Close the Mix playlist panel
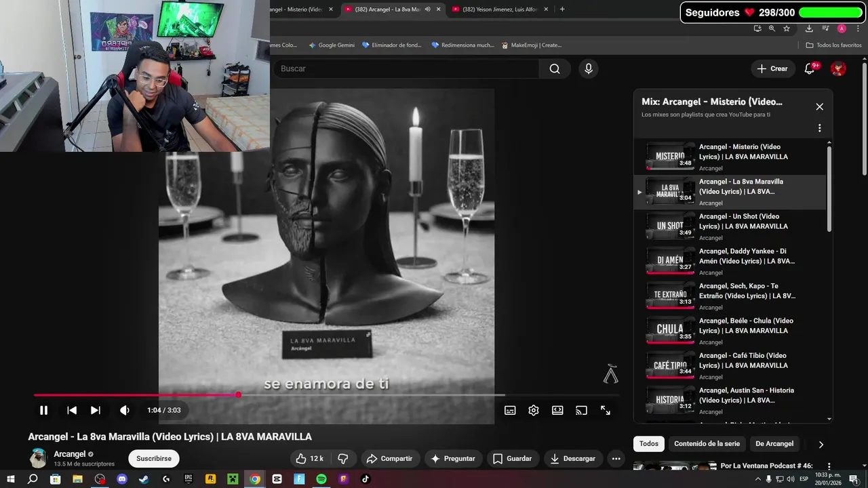This screenshot has width=868, height=488. [819, 106]
